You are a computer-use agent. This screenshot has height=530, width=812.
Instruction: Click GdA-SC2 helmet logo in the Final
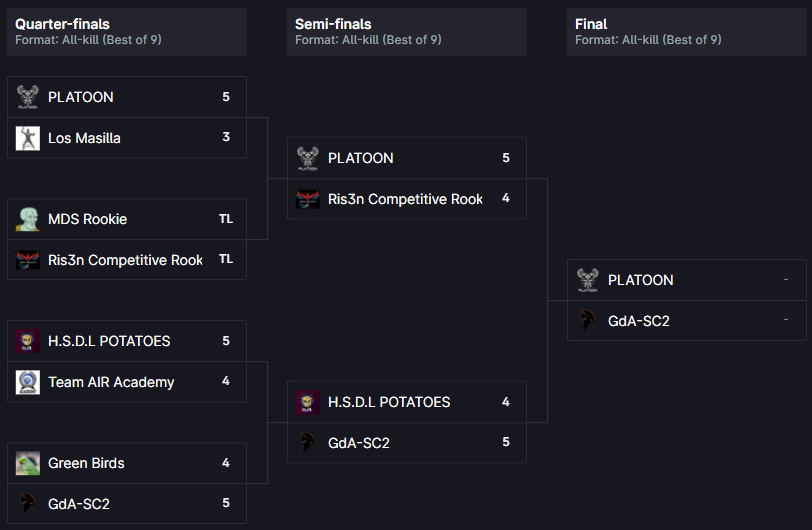(x=588, y=321)
